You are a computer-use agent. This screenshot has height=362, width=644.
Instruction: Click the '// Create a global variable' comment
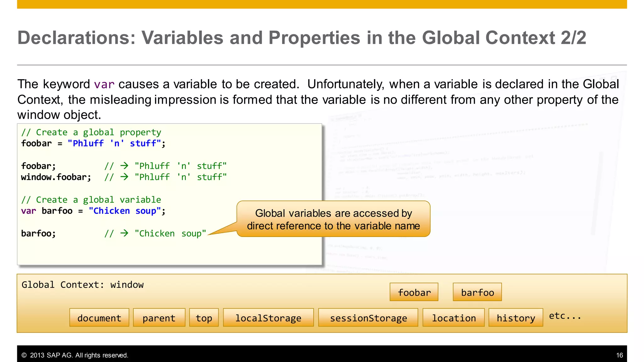pos(91,200)
